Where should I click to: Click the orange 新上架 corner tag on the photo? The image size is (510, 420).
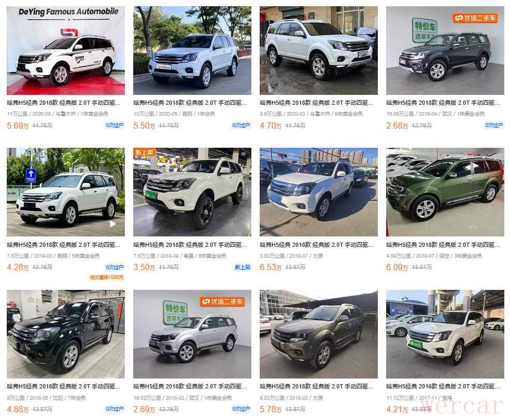[x=145, y=152]
